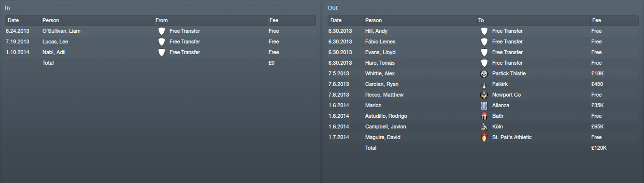
Task: Open player Campbell, Javlon
Action: tap(386, 127)
